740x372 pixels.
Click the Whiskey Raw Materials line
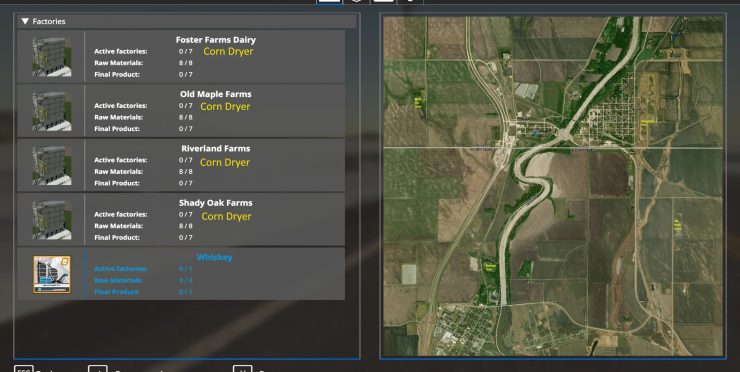click(143, 280)
